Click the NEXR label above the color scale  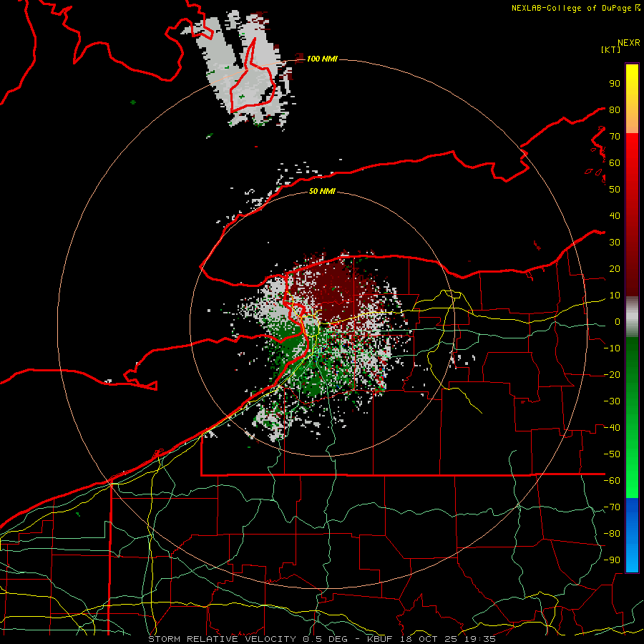pyautogui.click(x=628, y=43)
